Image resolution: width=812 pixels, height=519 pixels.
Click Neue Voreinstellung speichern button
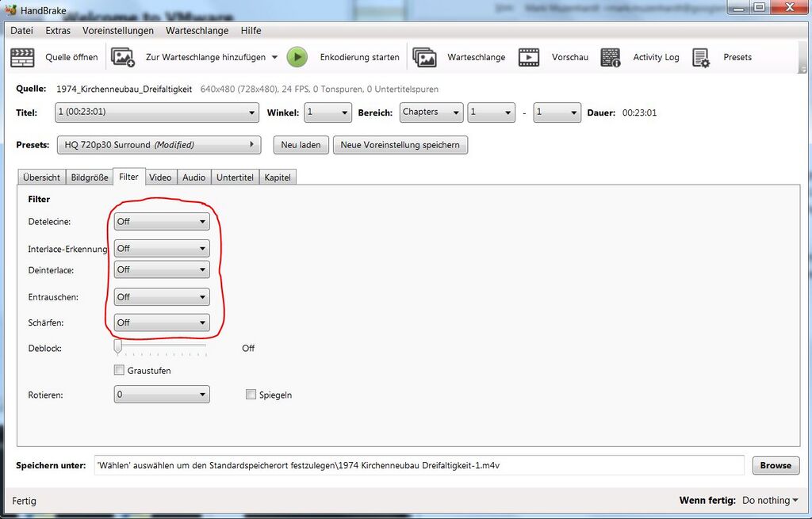[x=400, y=145]
